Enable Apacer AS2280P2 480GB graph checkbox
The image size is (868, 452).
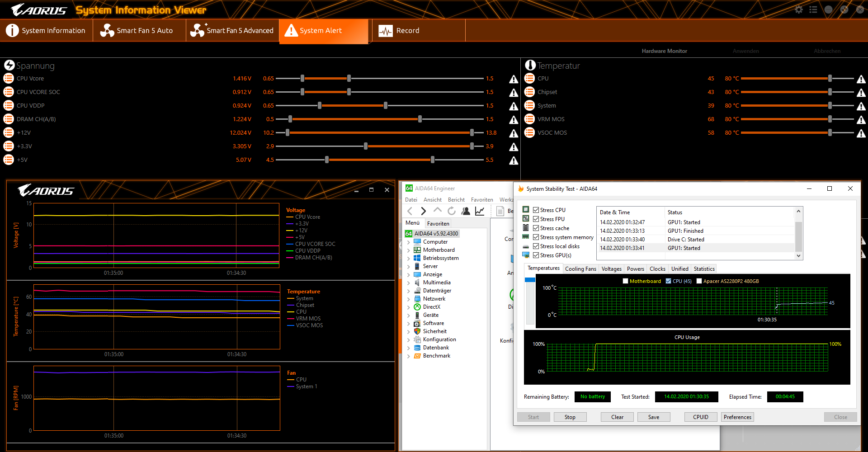(699, 281)
